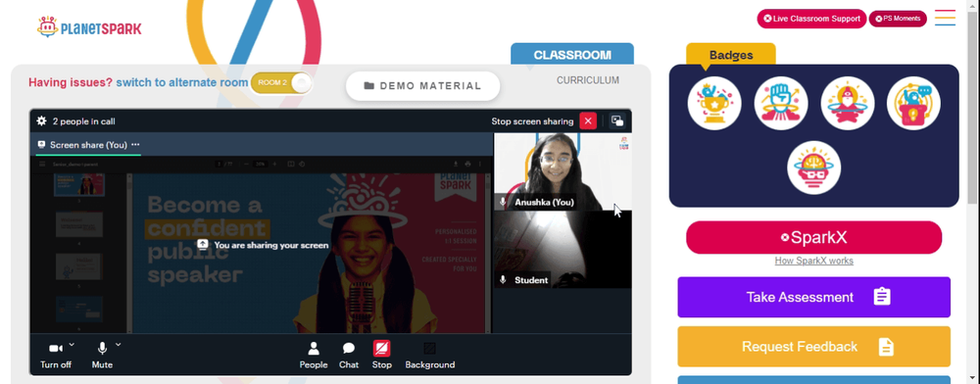Open Live Classroom Support
This screenshot has width=980, height=384.
coord(811,19)
